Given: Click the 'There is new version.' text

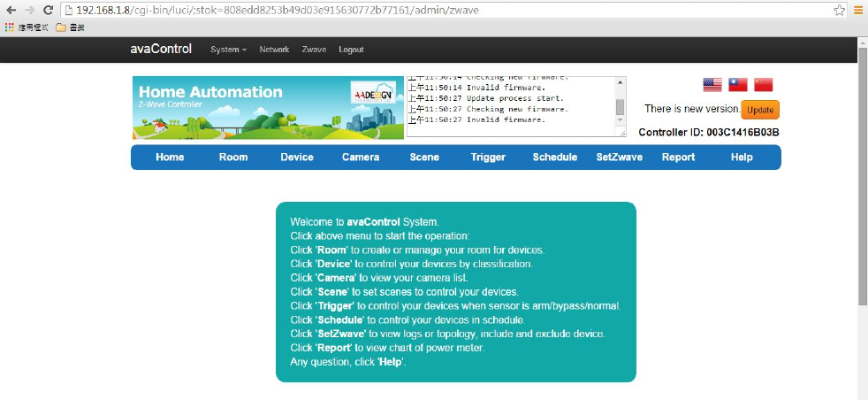Looking at the screenshot, I should click(x=692, y=109).
